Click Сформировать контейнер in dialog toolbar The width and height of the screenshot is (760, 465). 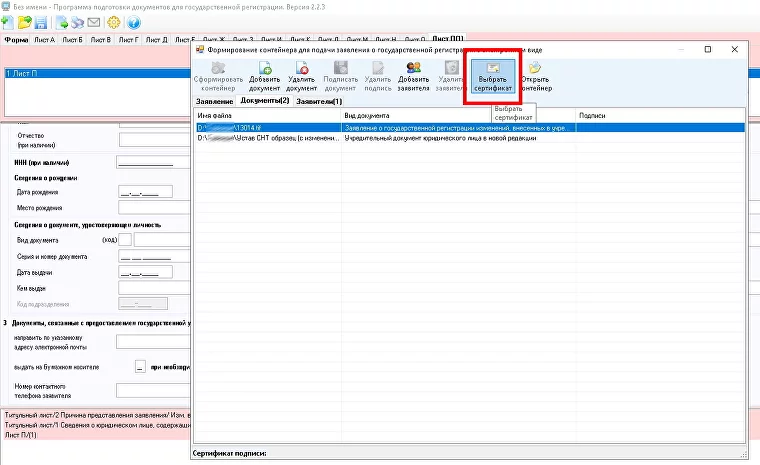(x=218, y=77)
